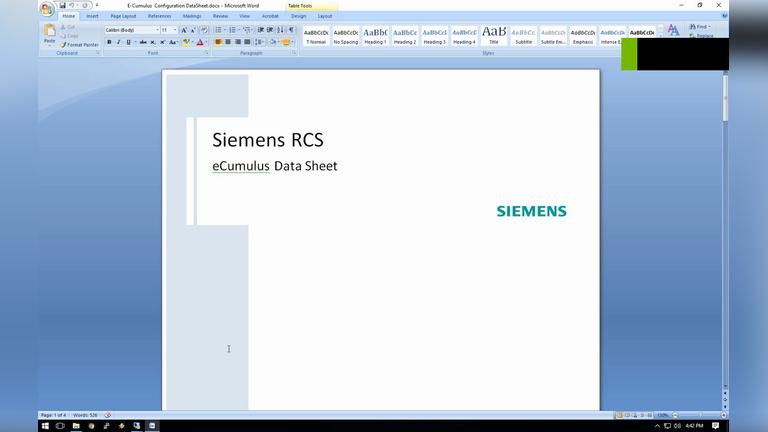Open the Change Case menu
The image size is (768, 432).
tap(173, 43)
